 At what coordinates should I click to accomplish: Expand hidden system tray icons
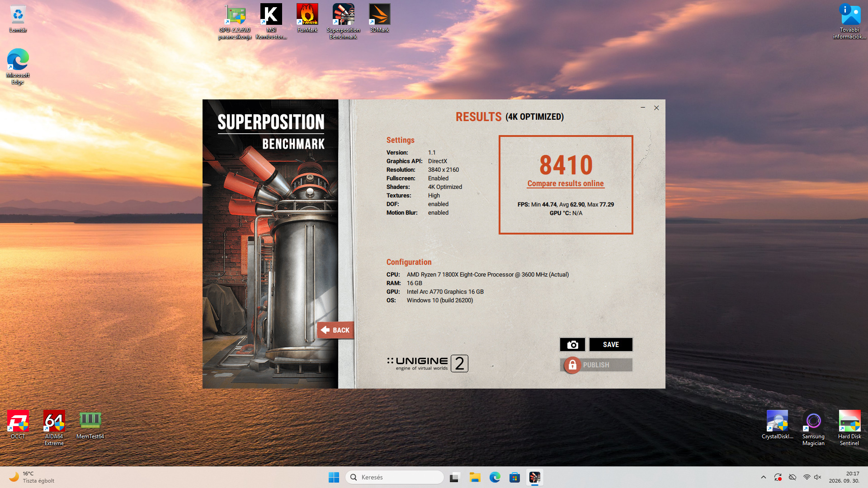764,477
